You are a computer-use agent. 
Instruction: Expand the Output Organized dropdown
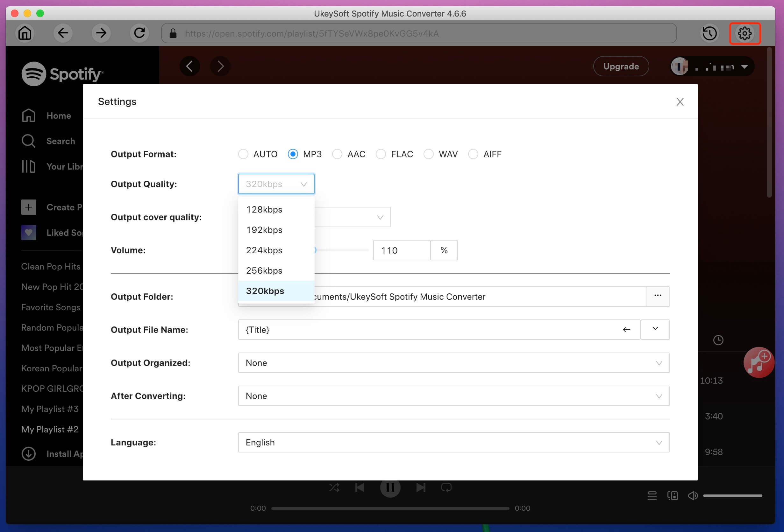coord(658,363)
